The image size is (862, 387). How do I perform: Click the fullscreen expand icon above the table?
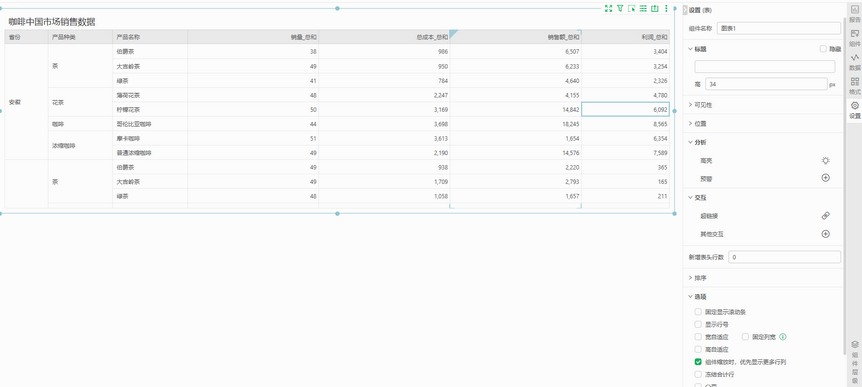click(x=608, y=8)
